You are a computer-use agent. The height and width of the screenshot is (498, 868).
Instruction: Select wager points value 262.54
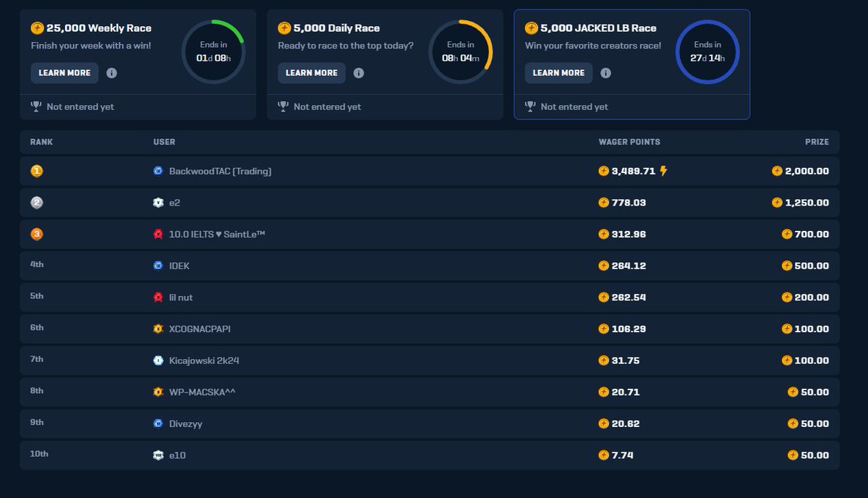tap(629, 297)
